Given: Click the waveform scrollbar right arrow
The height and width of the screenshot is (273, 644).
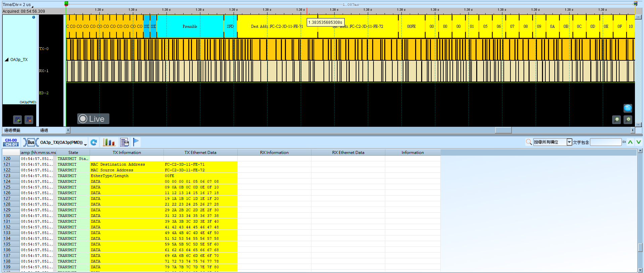Looking at the screenshot, I should point(633,130).
